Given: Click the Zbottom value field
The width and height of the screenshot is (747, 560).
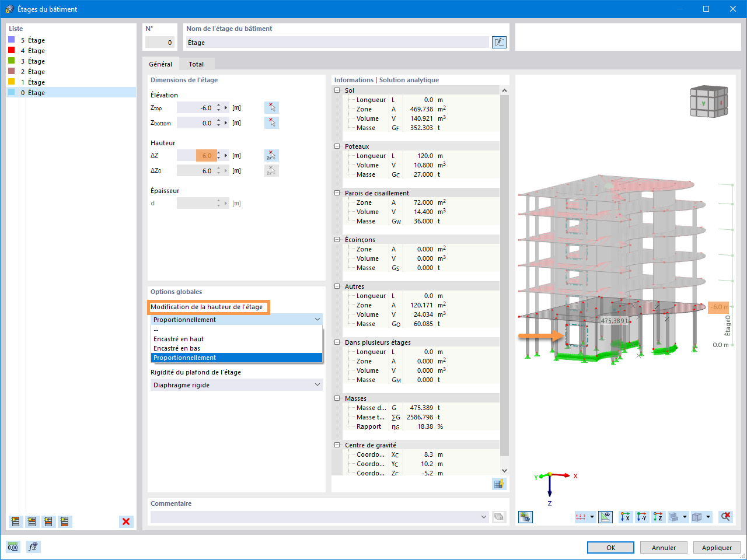Looking at the screenshot, I should (x=196, y=123).
